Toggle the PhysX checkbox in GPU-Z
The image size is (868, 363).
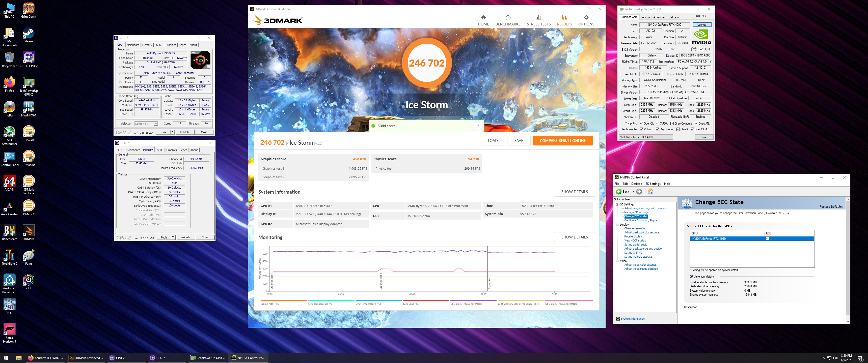(x=678, y=129)
